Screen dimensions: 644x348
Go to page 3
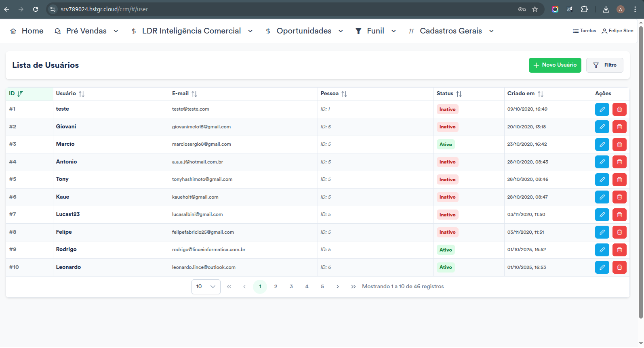[x=291, y=287]
